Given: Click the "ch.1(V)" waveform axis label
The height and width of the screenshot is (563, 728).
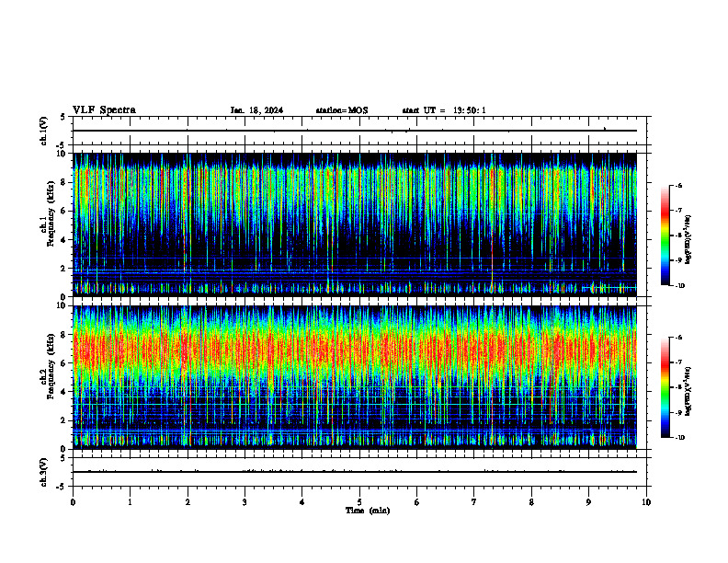Looking at the screenshot, I should [x=44, y=131].
